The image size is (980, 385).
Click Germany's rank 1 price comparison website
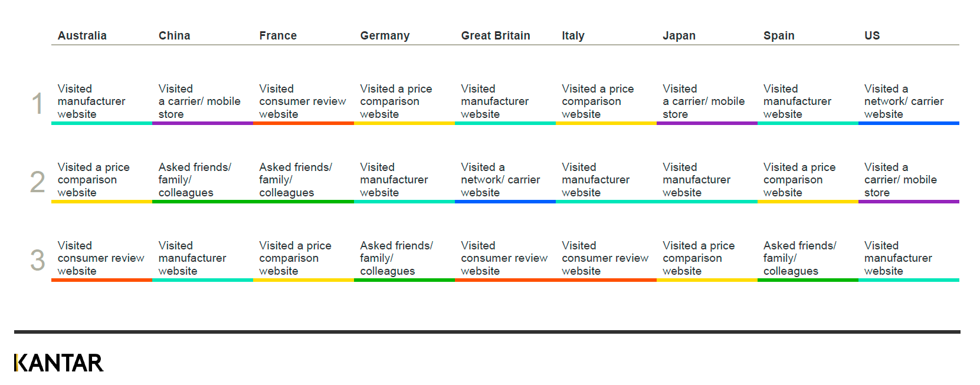pyautogui.click(x=395, y=101)
